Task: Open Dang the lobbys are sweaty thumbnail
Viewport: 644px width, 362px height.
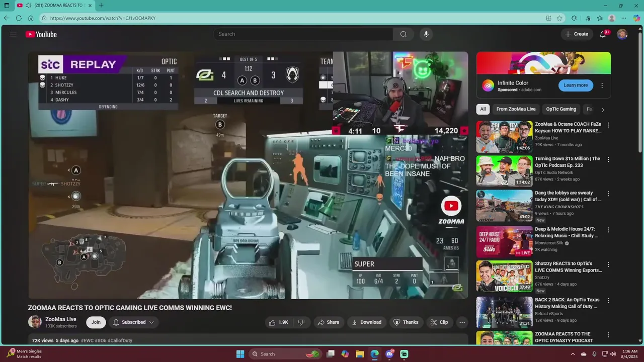Action: point(504,206)
